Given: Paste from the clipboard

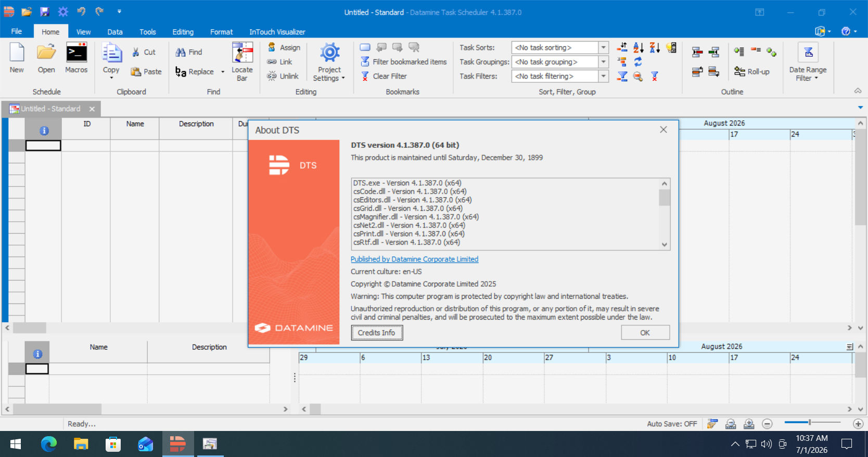Looking at the screenshot, I should coord(146,72).
